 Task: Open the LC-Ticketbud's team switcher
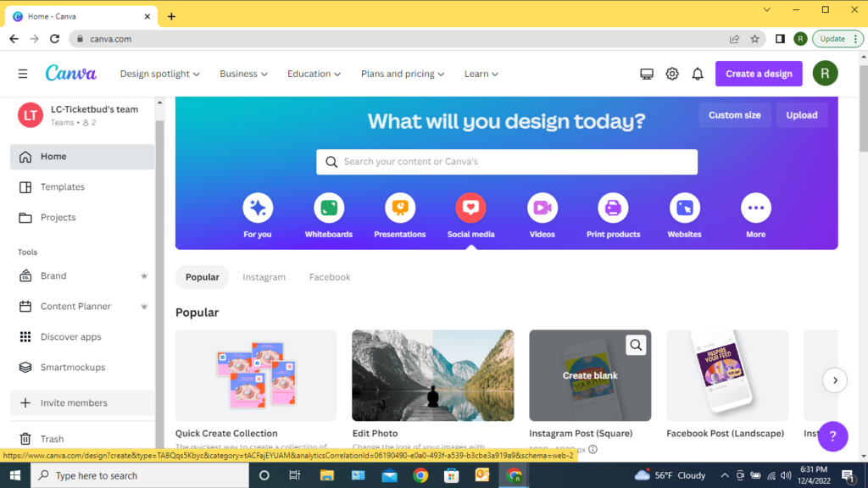(x=82, y=115)
